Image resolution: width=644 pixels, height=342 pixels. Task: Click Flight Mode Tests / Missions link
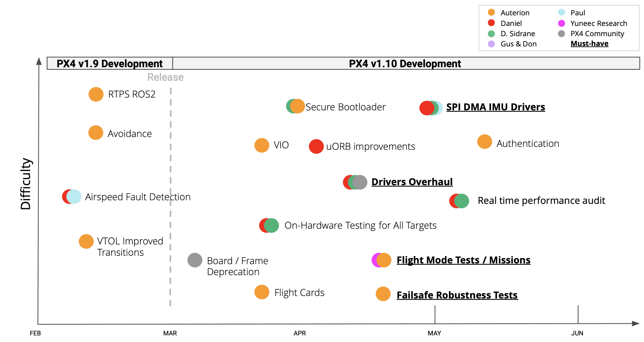(x=463, y=260)
